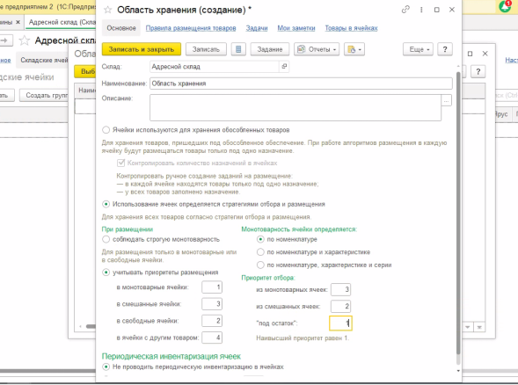Select 'соблюдать строгую монотоварность' radio
The image size is (518, 385).
click(x=106, y=239)
